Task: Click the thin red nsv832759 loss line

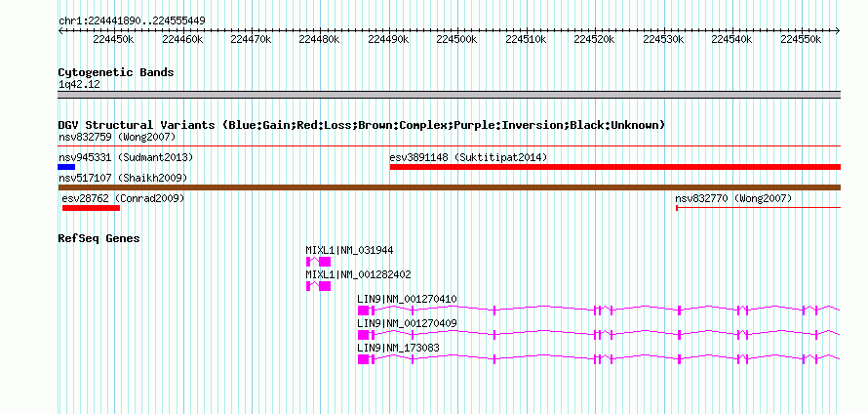Action: point(450,146)
